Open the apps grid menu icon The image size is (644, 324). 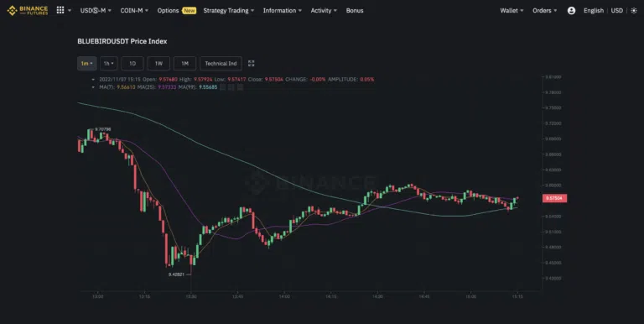click(x=60, y=10)
